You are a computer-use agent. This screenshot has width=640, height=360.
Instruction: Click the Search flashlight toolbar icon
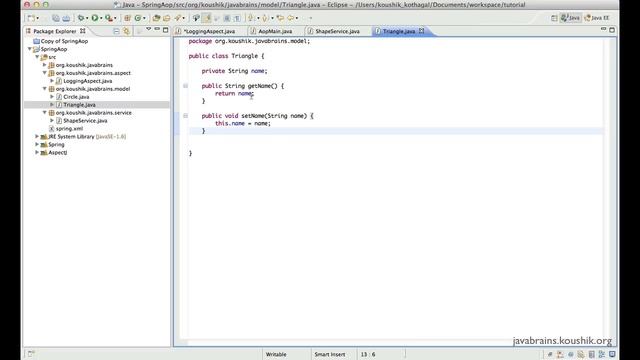(178, 18)
